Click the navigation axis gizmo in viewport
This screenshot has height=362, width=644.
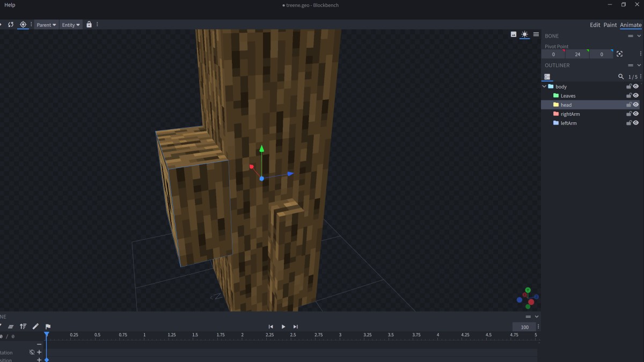click(x=528, y=298)
